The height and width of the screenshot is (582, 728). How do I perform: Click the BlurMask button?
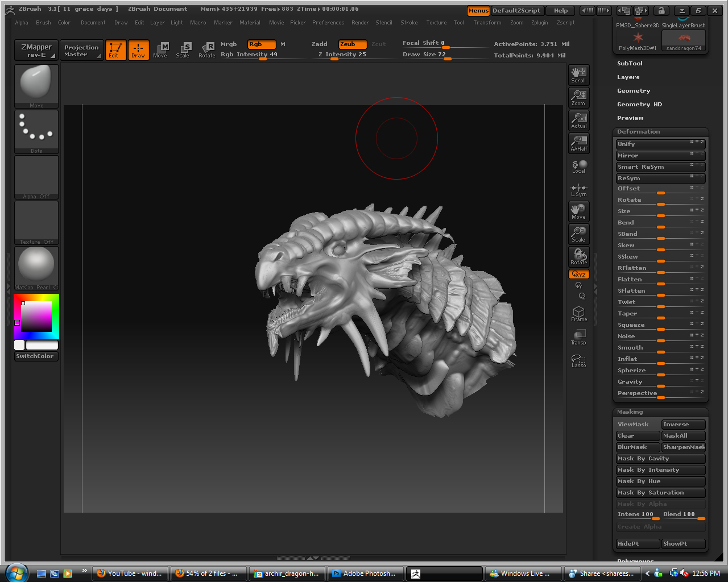pyautogui.click(x=638, y=447)
